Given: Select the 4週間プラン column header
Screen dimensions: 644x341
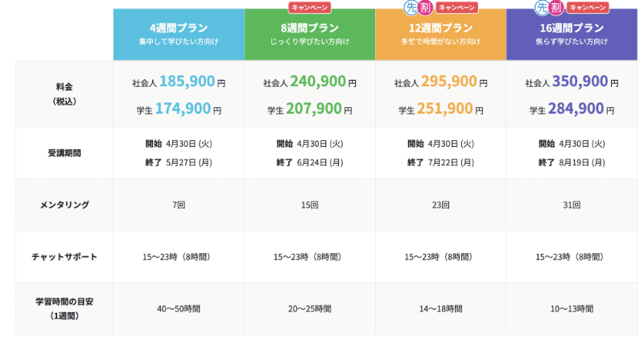Looking at the screenshot, I should [179, 34].
